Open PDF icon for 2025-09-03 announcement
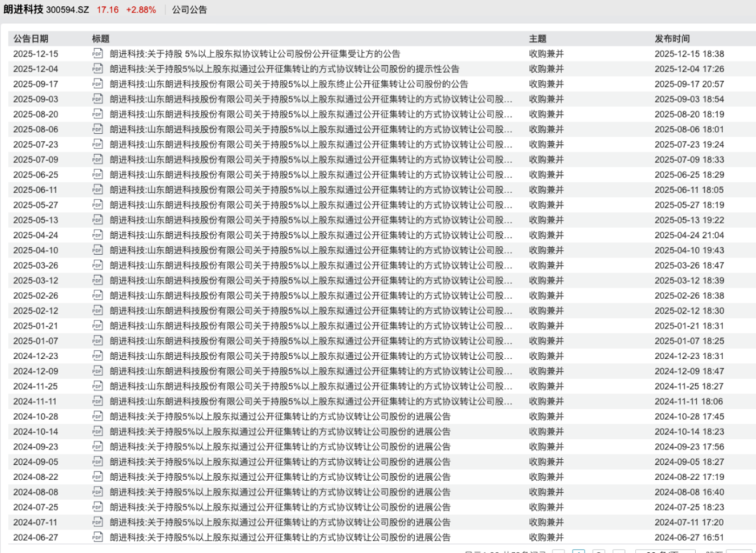The width and height of the screenshot is (756, 553). coord(97,99)
